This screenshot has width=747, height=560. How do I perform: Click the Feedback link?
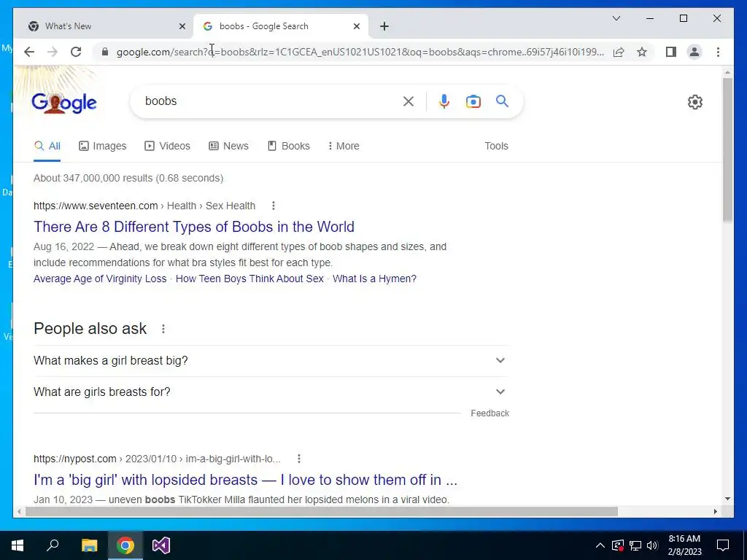pos(489,413)
